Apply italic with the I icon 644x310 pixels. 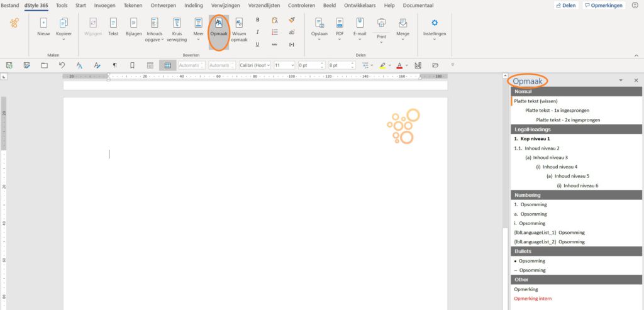[x=257, y=32]
